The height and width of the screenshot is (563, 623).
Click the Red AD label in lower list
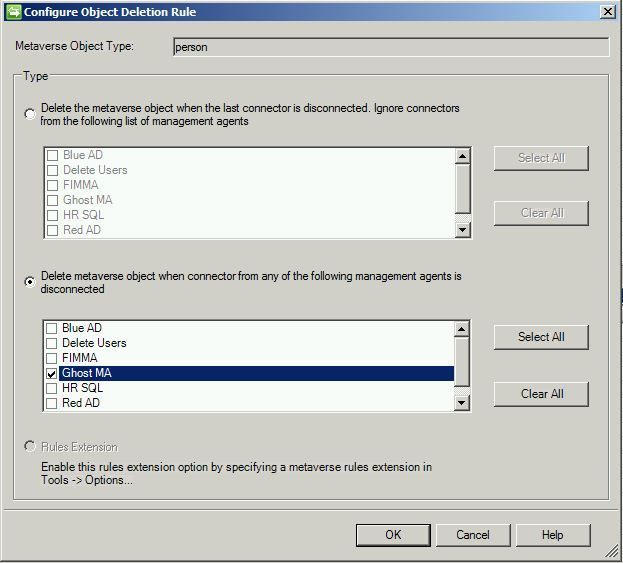pos(81,403)
